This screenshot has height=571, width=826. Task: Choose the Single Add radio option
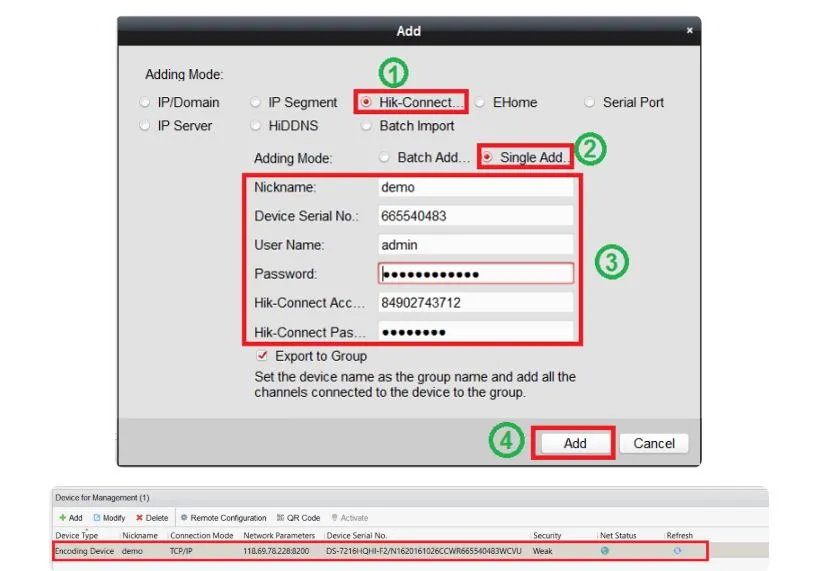tap(487, 158)
